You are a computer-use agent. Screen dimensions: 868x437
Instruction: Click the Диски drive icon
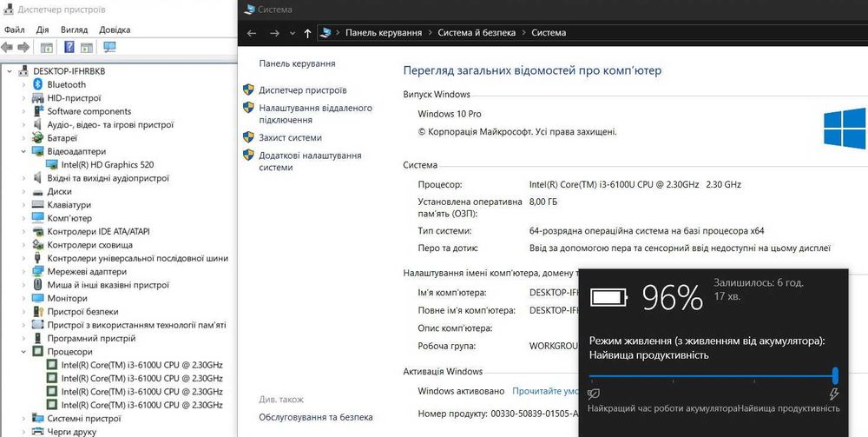click(37, 192)
